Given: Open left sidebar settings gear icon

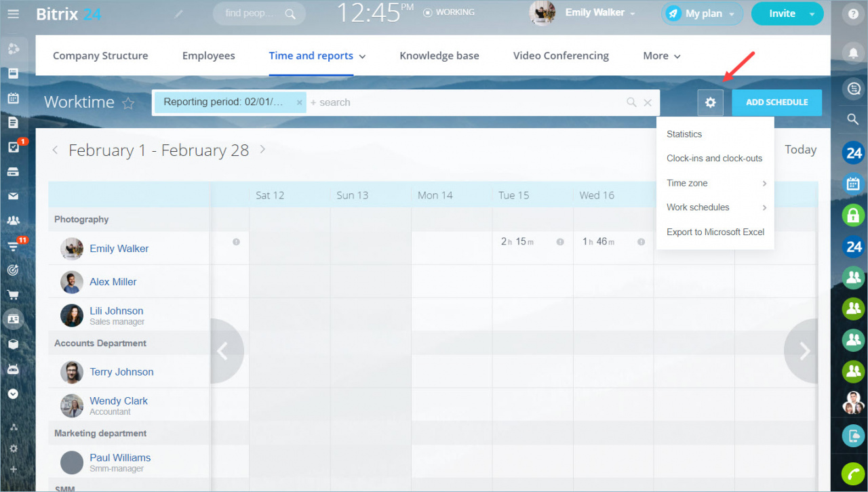Looking at the screenshot, I should pos(13,449).
